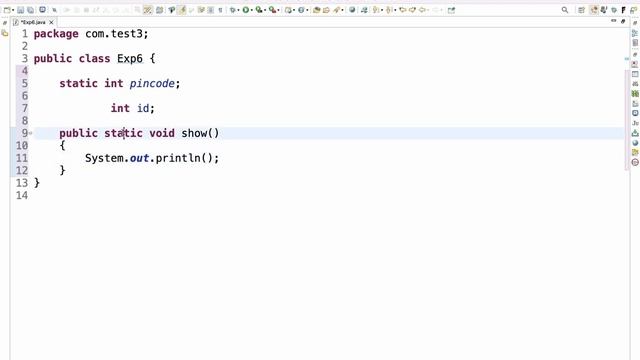Click 'com.test3' in the package line
The width and height of the screenshot is (640, 360).
pyautogui.click(x=114, y=33)
